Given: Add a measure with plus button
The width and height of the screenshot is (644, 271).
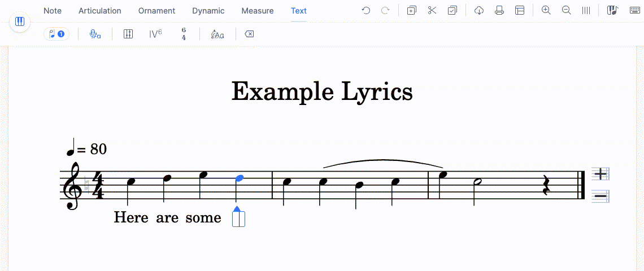Looking at the screenshot, I should coord(601,174).
